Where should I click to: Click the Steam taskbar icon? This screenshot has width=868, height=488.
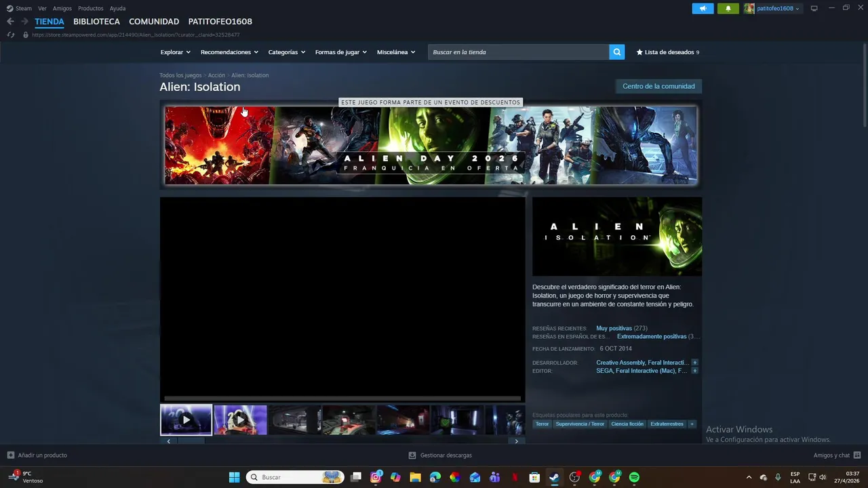554,477
